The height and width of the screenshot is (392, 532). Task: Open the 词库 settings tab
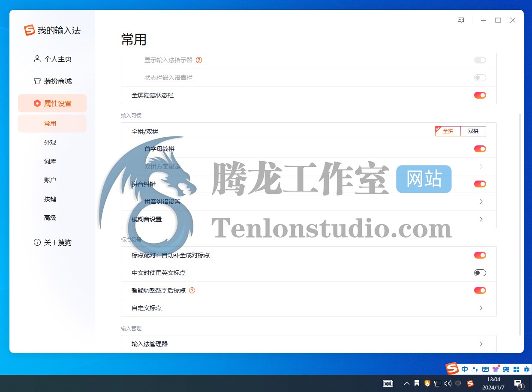[x=50, y=161]
